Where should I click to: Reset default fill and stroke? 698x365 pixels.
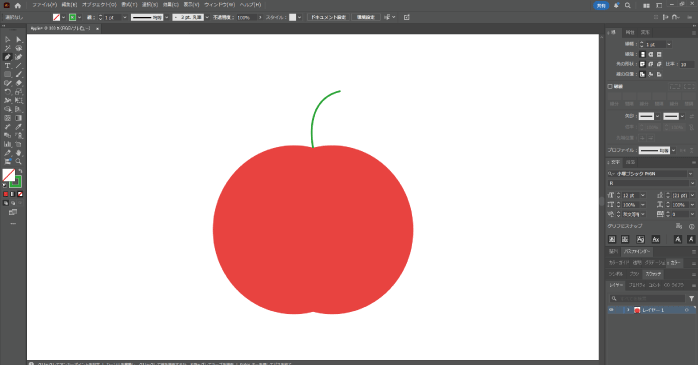[5, 186]
